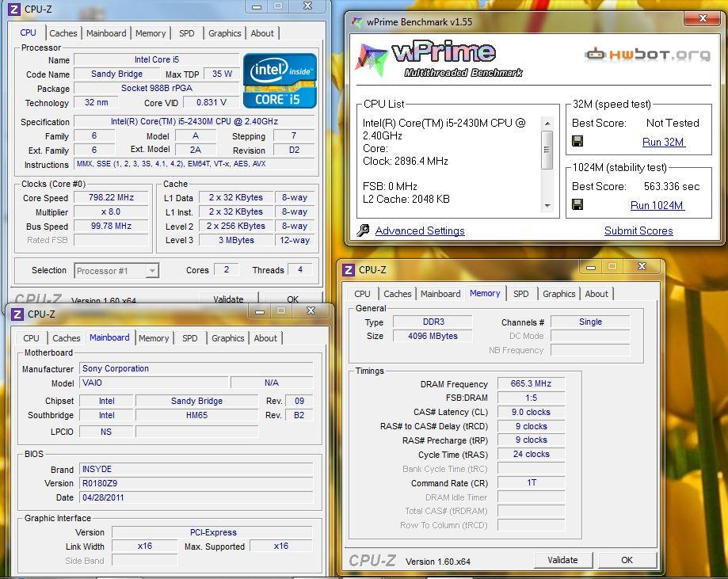Click the Graphic Interface Version PCI-Express
The width and height of the screenshot is (728, 579).
[x=213, y=532]
